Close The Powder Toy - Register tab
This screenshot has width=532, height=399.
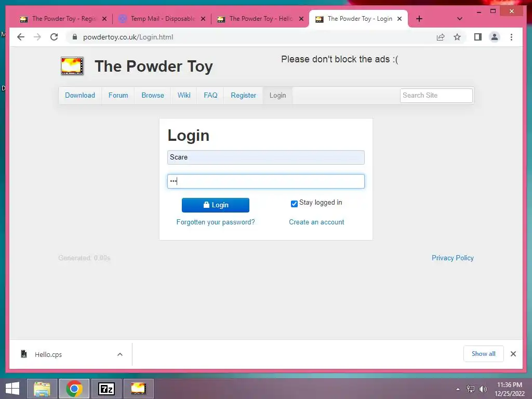(104, 19)
